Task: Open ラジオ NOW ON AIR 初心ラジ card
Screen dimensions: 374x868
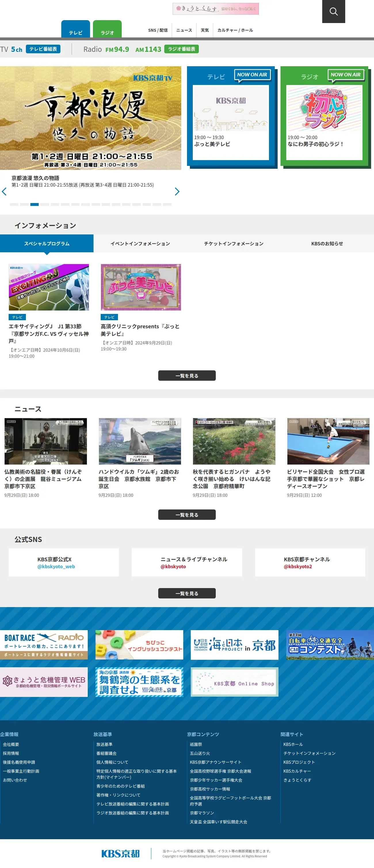Action: pos(324,116)
